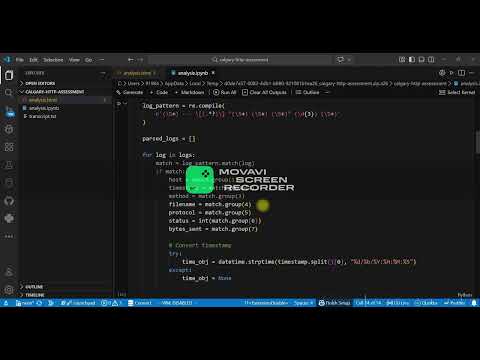Open Explorer panel more actions ellipsis
Viewport: 480px width, 360px height.
pyautogui.click(x=103, y=73)
